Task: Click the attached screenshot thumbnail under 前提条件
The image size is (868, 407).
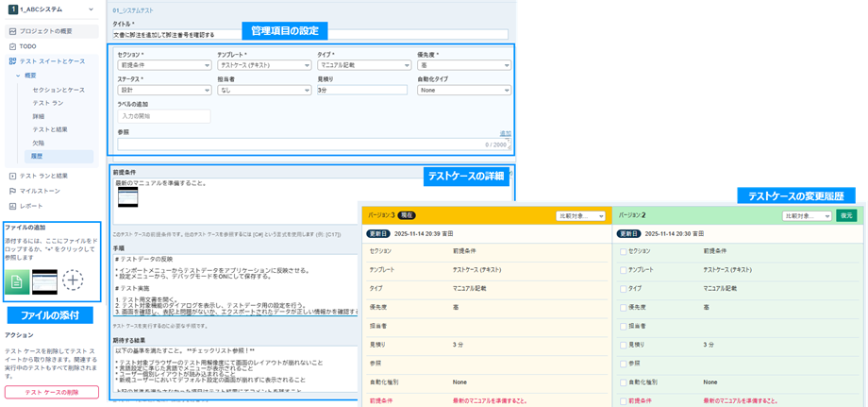Action: coord(126,197)
